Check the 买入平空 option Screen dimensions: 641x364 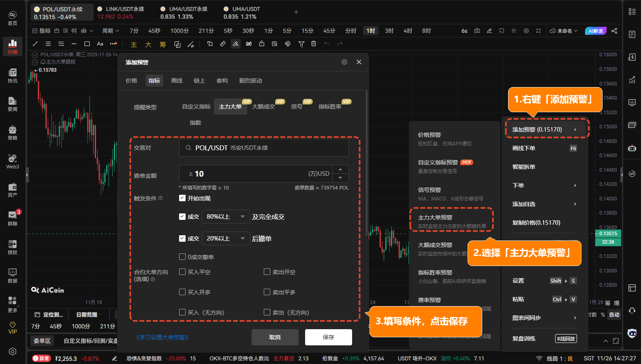[182, 272]
